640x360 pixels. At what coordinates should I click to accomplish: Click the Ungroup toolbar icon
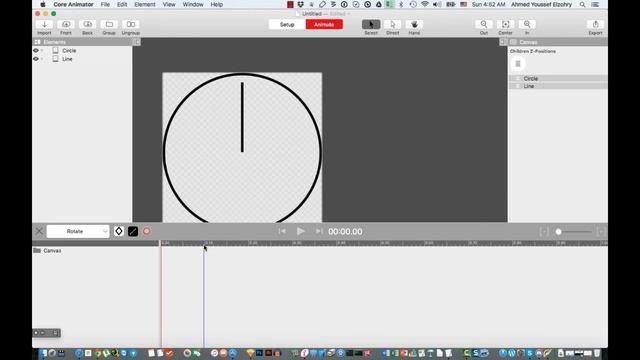pos(131,24)
